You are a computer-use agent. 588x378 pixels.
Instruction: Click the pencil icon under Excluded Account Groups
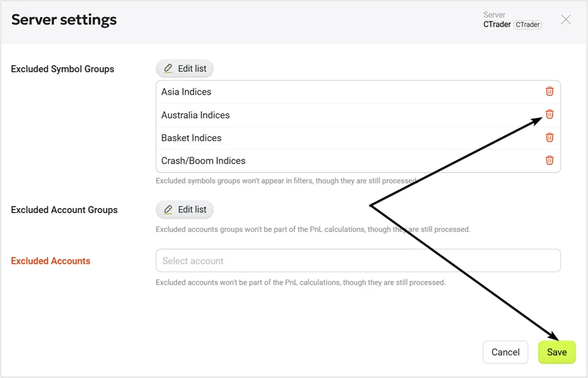(x=168, y=209)
